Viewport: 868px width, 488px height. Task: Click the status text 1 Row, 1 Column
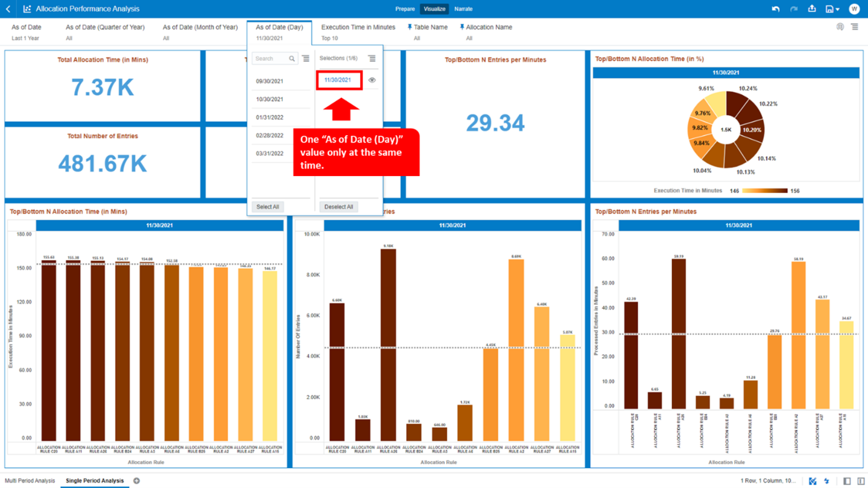point(768,481)
